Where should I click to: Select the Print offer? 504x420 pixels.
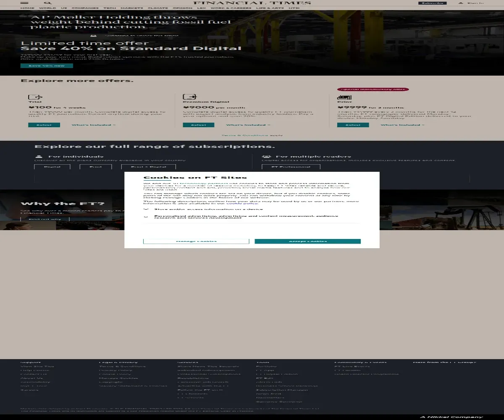point(353,125)
